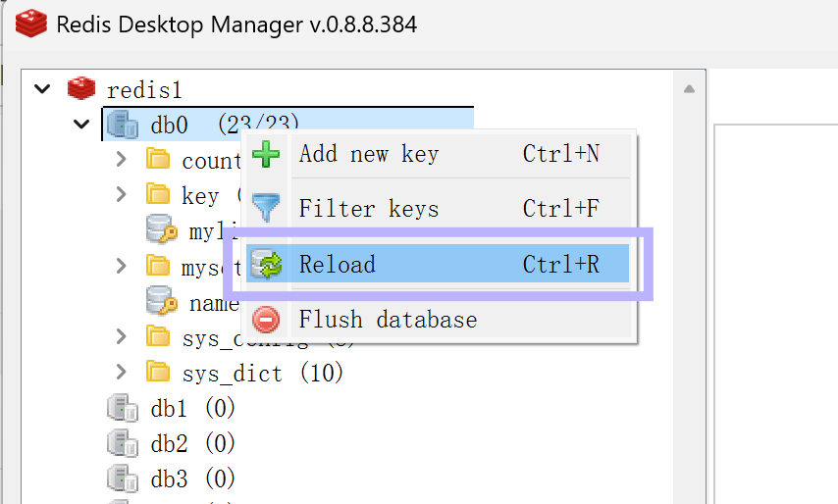The height and width of the screenshot is (504, 838).
Task: Click the red Flush database icon
Action: pyautogui.click(x=266, y=320)
